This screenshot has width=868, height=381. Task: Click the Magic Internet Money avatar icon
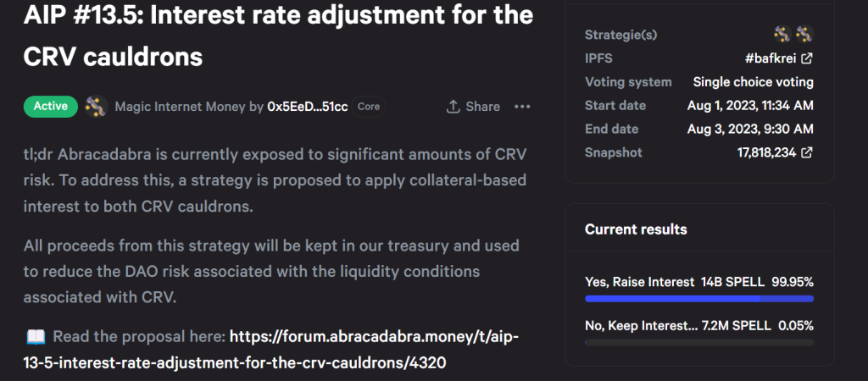[x=96, y=107]
